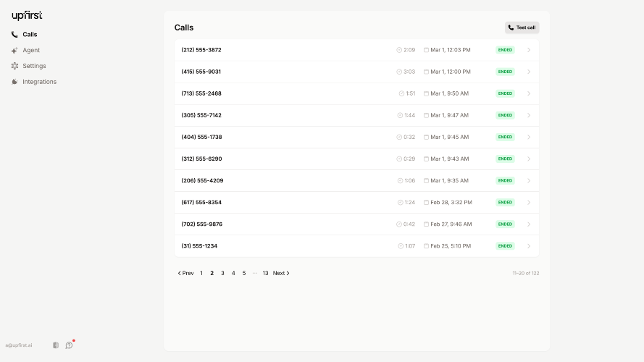Start a Test call

522,28
